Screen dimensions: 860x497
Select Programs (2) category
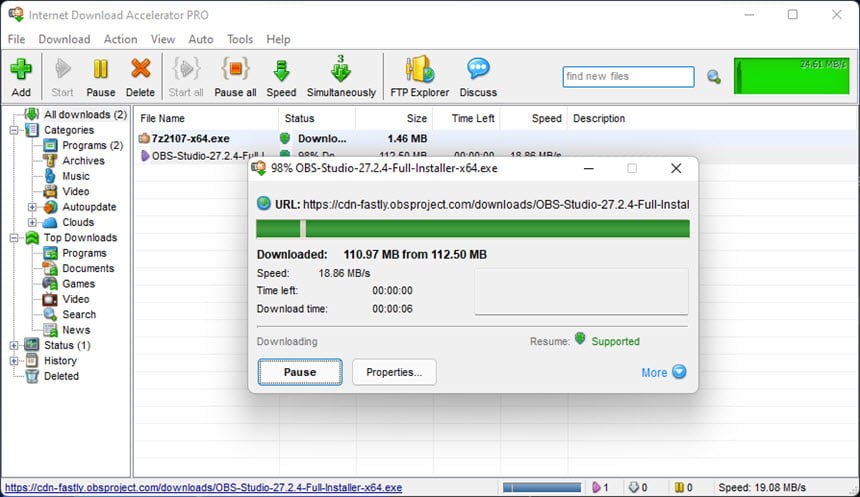click(x=92, y=145)
